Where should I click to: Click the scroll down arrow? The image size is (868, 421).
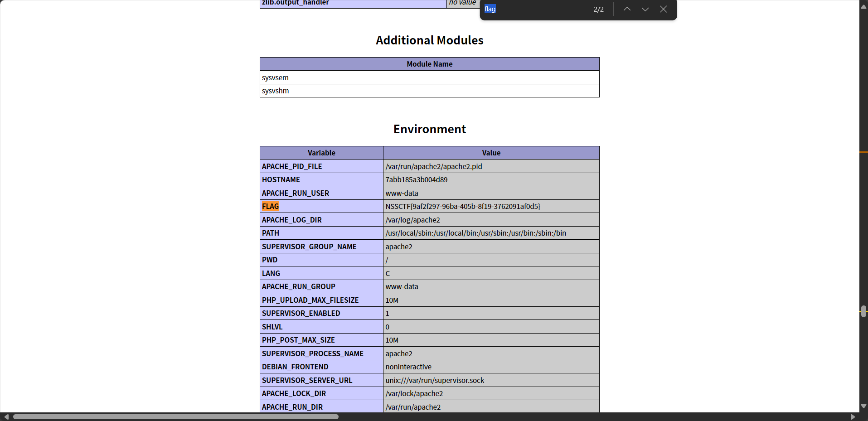point(864,406)
